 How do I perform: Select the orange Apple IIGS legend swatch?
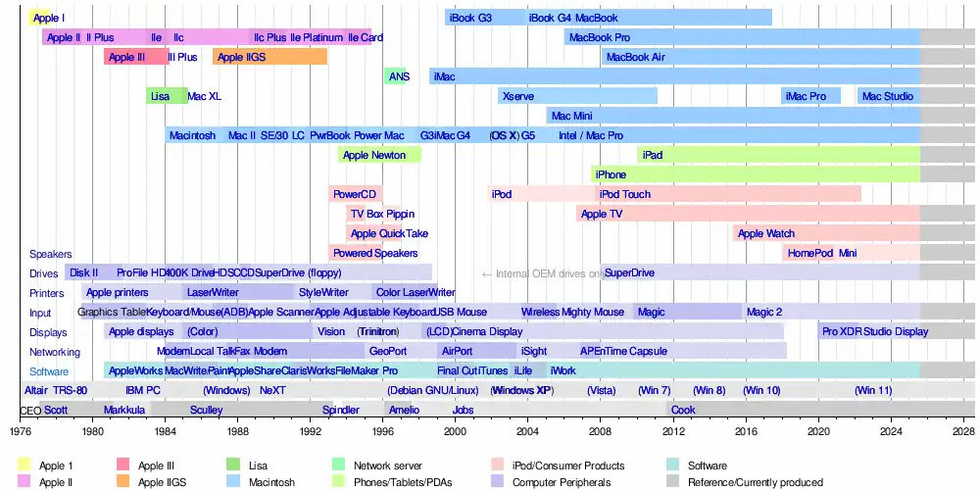click(123, 481)
